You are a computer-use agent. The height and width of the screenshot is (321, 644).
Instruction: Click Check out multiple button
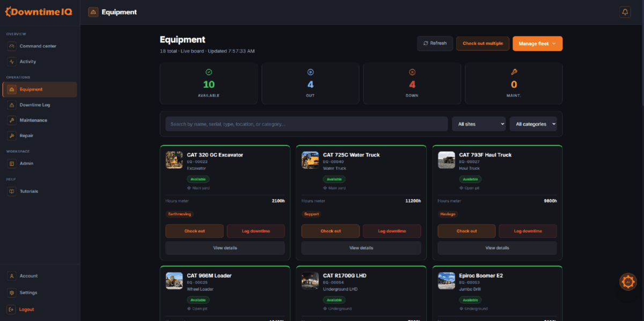(482, 43)
